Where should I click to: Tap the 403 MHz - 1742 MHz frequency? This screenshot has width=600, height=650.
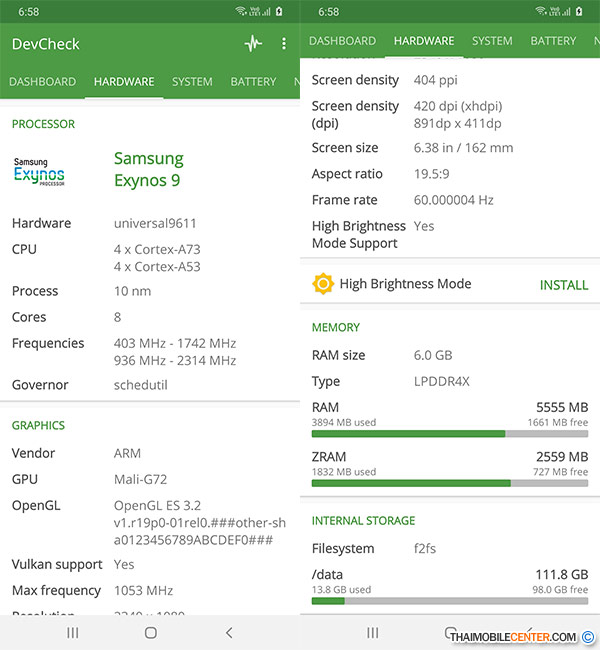175,343
